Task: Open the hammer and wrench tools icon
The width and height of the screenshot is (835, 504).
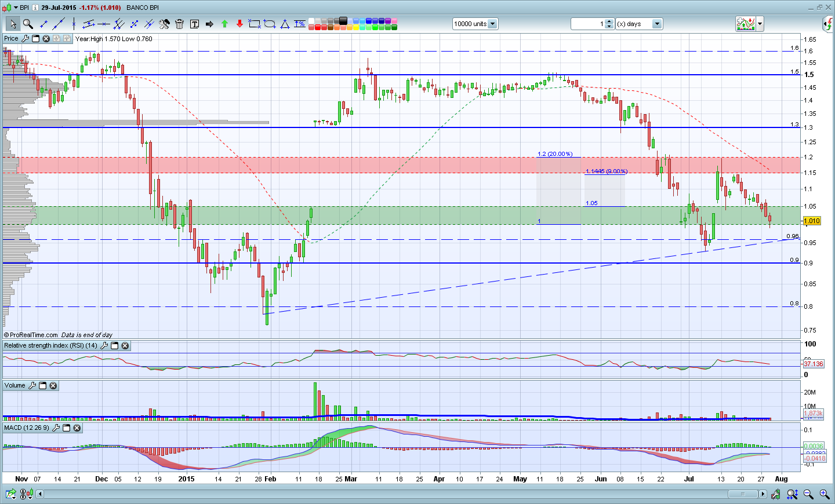Action: (x=164, y=24)
